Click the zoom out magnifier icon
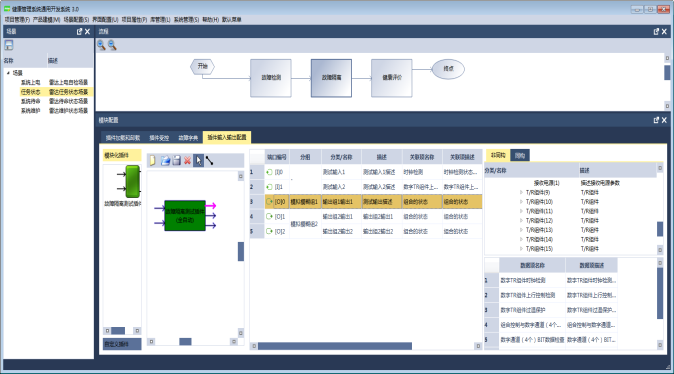 (112, 45)
